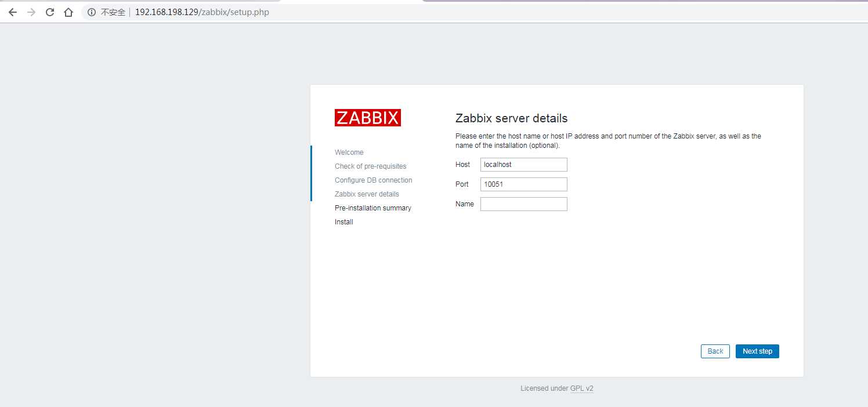Reload the page with refresh icon
This screenshot has height=407, width=868.
(x=50, y=12)
